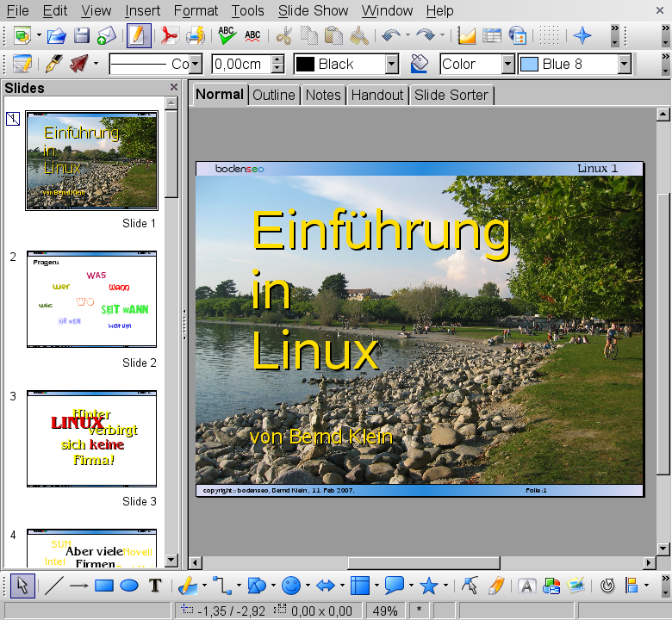
Task: Open the Tools menu
Action: [x=248, y=10]
